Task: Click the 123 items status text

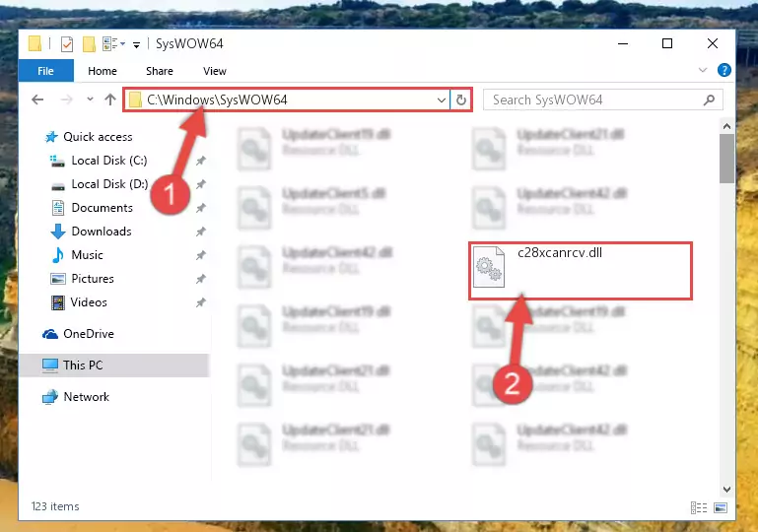Action: [55, 506]
